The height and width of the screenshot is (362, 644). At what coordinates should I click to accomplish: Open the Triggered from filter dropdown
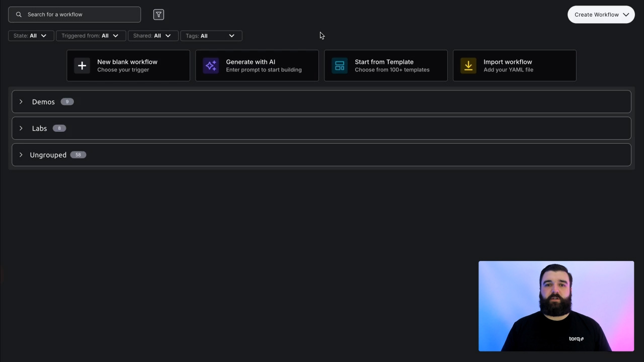click(90, 36)
